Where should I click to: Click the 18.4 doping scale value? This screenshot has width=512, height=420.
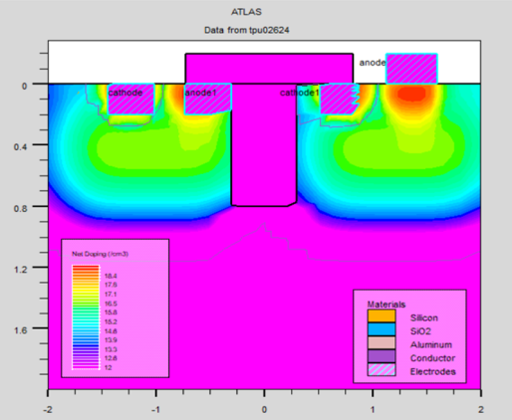[111, 276]
